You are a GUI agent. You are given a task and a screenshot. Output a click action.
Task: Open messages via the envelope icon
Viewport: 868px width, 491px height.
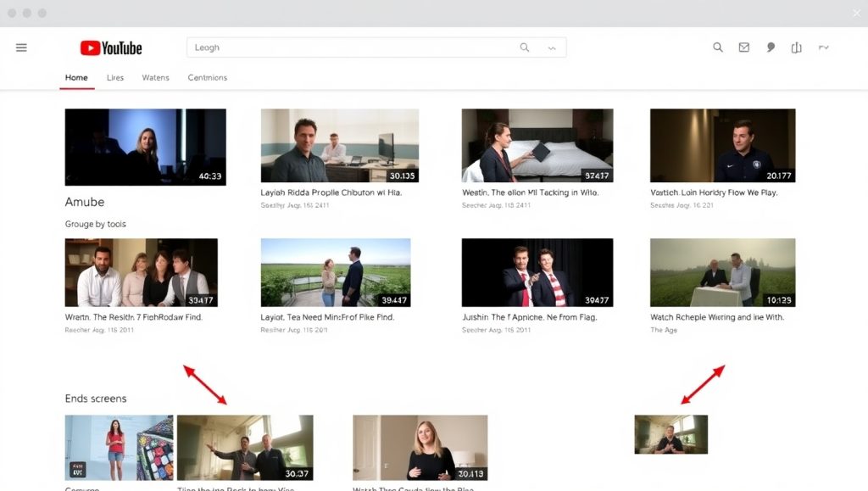pyautogui.click(x=743, y=47)
